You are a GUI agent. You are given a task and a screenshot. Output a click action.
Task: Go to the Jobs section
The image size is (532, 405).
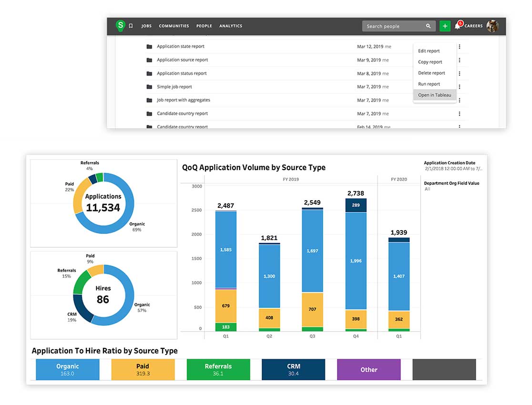[x=146, y=26]
